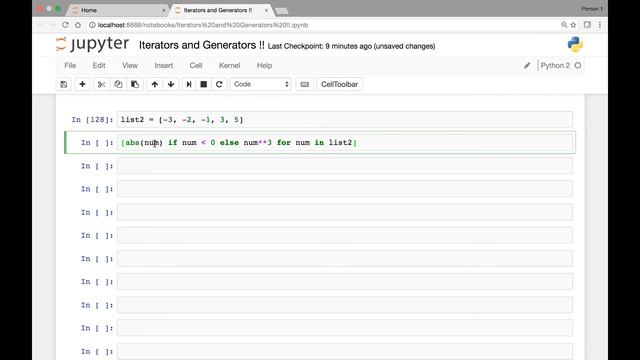Image resolution: width=640 pixels, height=360 pixels.
Task: Open the Kernel menu
Action: pos(229,65)
